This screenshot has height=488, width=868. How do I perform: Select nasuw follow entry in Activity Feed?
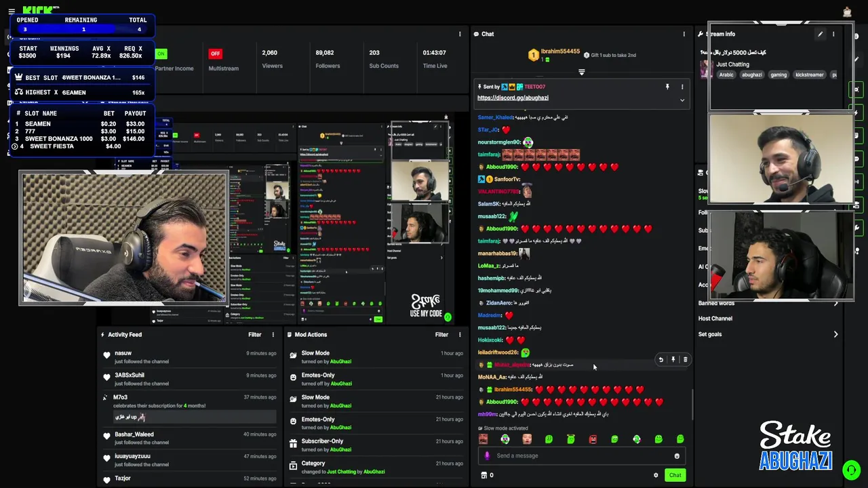point(189,357)
